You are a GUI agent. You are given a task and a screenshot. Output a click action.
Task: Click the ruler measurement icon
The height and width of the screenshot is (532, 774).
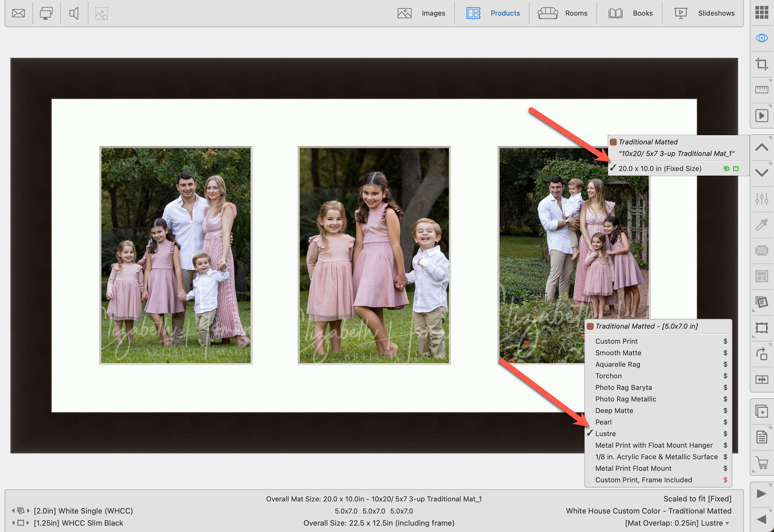[x=761, y=89]
